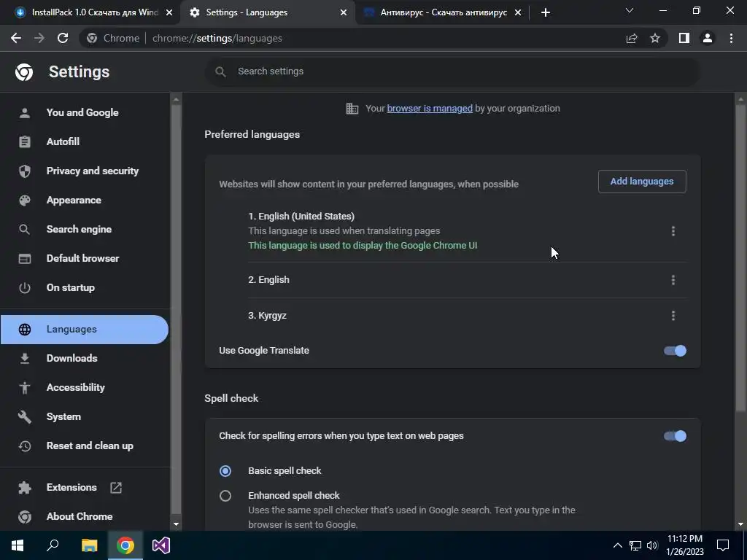Bookmark this page with the star icon

click(x=655, y=38)
